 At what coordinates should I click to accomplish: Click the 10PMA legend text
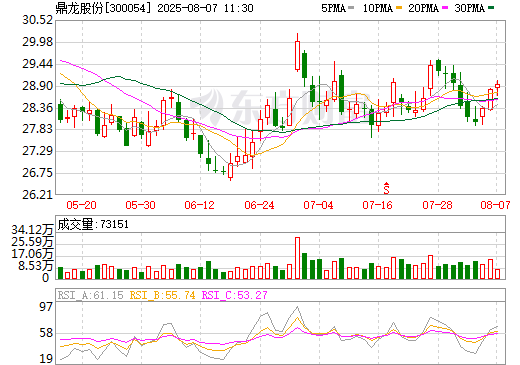pos(378,8)
